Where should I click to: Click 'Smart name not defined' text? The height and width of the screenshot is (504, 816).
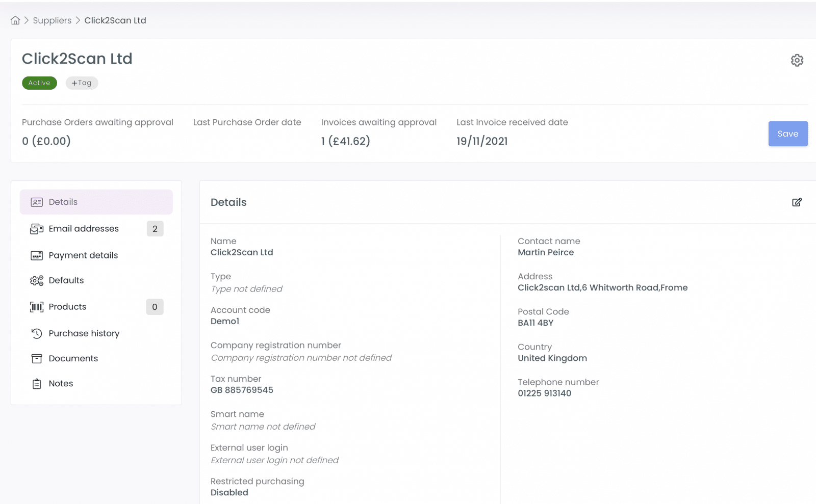point(263,427)
